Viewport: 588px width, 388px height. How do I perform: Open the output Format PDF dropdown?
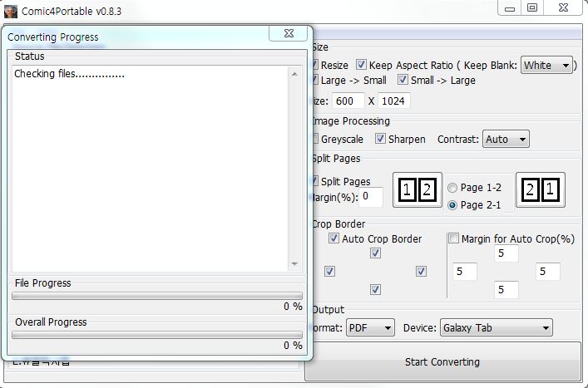370,327
